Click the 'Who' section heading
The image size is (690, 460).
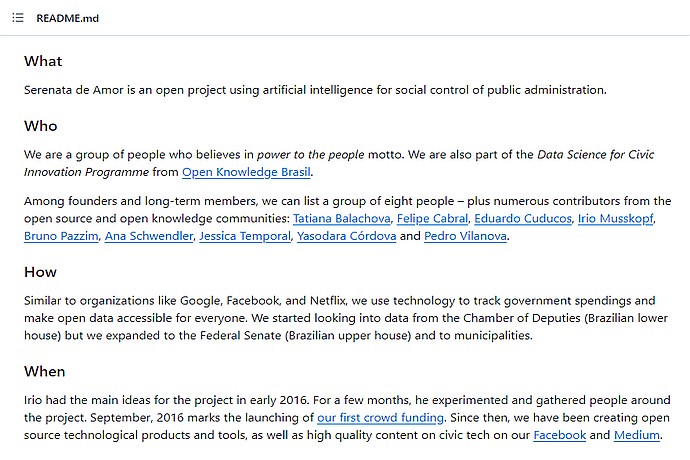tap(40, 126)
